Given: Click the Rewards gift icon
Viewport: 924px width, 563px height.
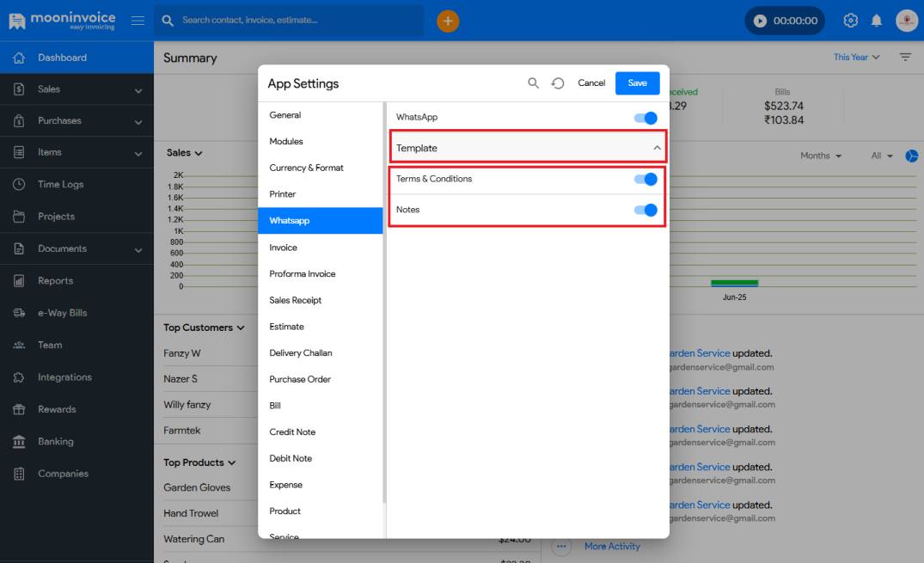Looking at the screenshot, I should tap(19, 409).
